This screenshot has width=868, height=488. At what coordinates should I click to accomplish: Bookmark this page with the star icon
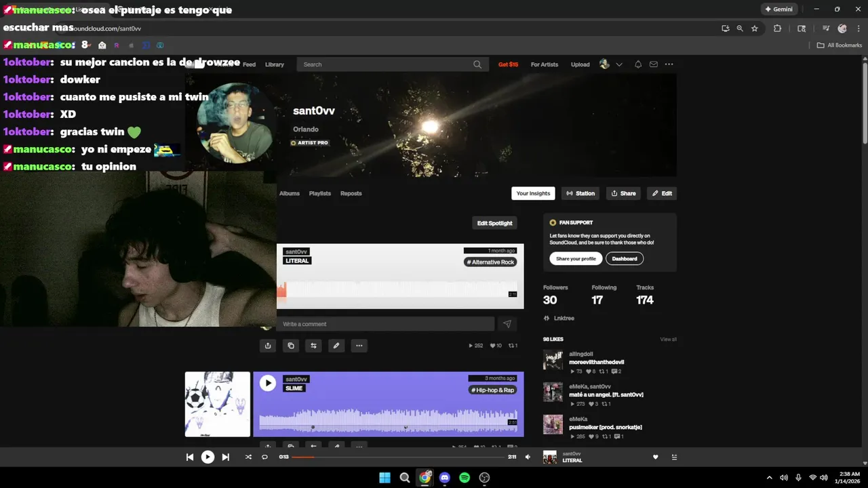click(x=754, y=28)
